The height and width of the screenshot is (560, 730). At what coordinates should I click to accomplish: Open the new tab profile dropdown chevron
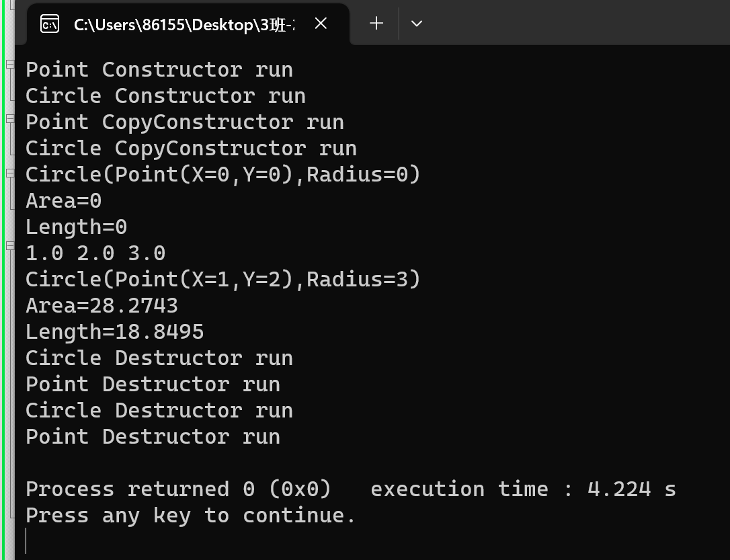click(x=417, y=24)
